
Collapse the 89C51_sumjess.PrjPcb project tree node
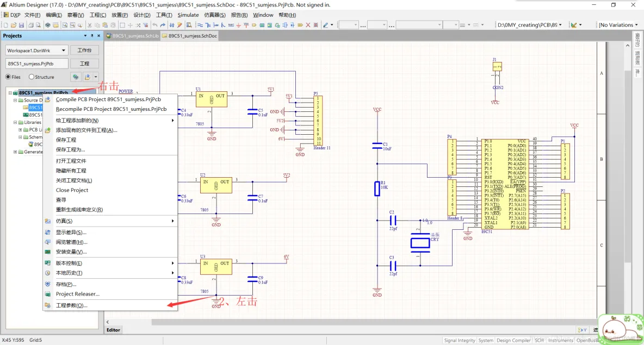10,93
